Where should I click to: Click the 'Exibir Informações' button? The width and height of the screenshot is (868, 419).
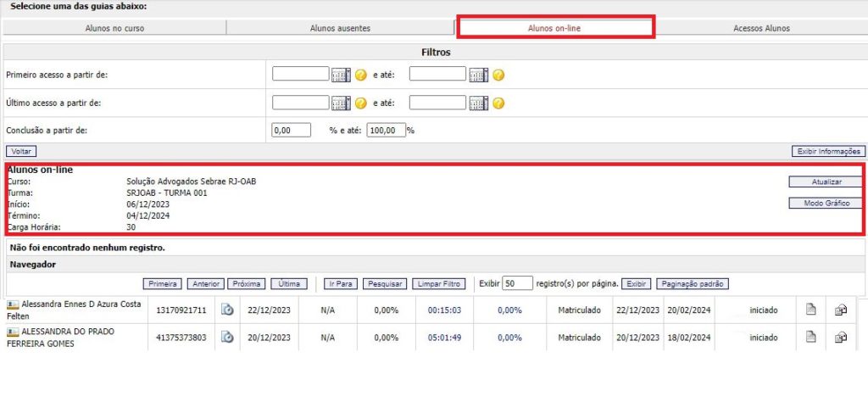point(827,152)
